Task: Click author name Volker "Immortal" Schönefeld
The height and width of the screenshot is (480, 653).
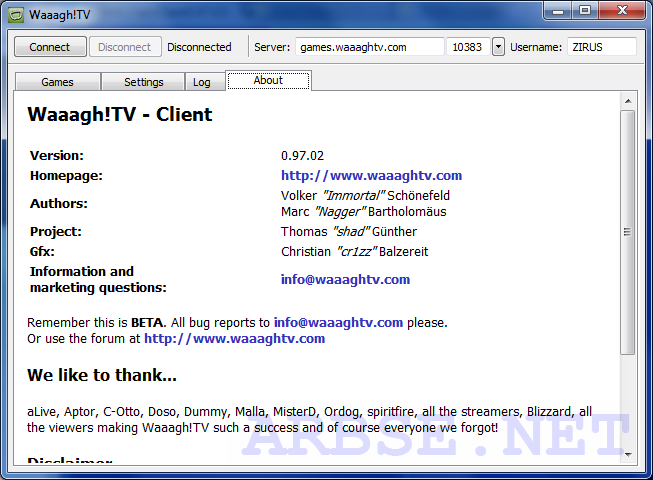Action: pyautogui.click(x=365, y=196)
